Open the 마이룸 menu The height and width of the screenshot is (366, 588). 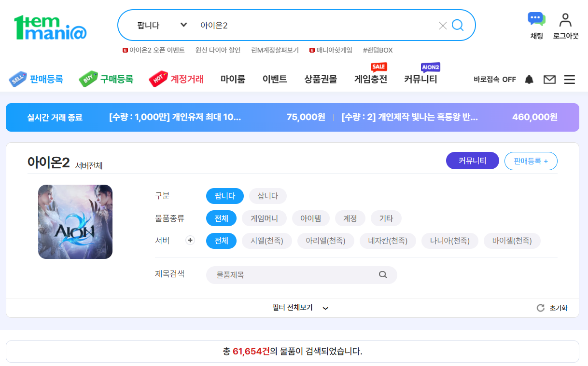click(233, 80)
